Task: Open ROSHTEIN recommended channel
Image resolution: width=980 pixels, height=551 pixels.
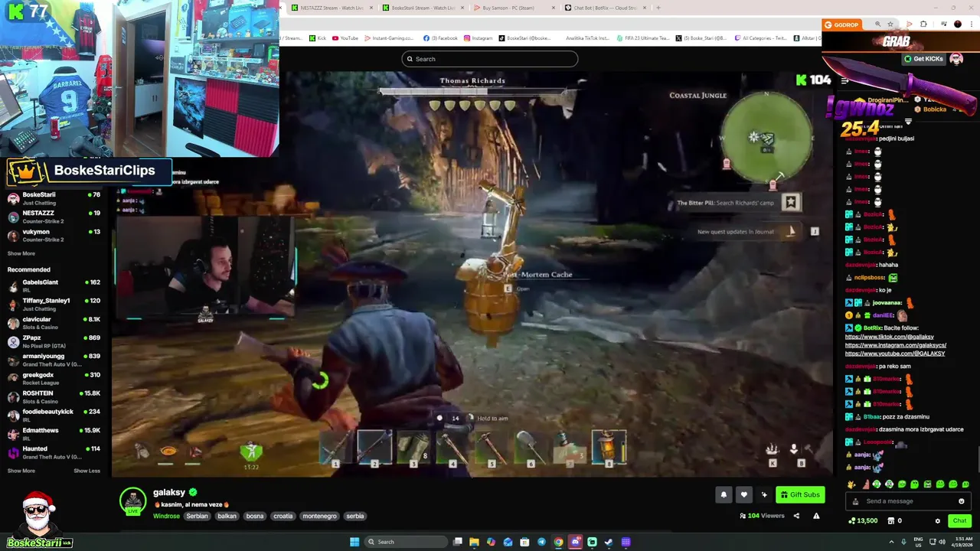Action: [54, 396]
